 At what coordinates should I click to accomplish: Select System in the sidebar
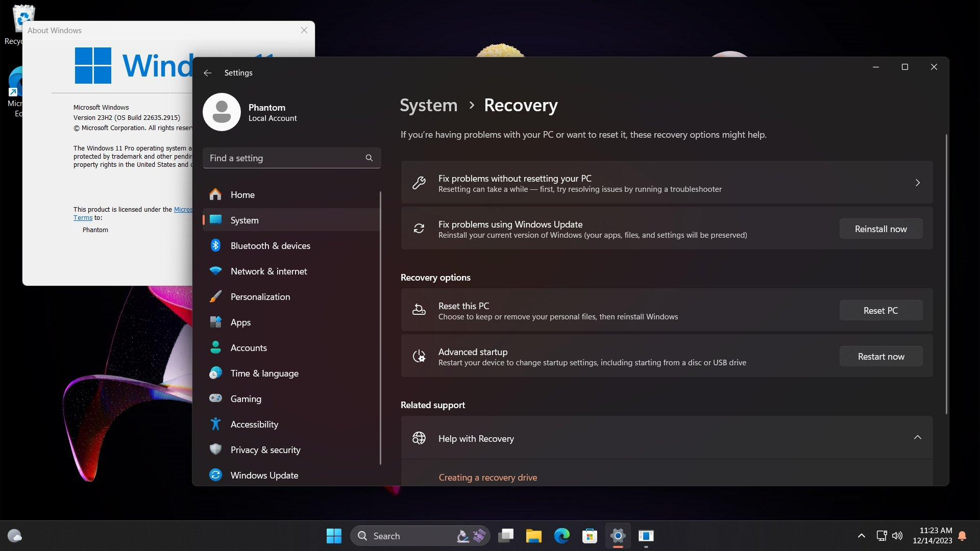click(x=291, y=220)
